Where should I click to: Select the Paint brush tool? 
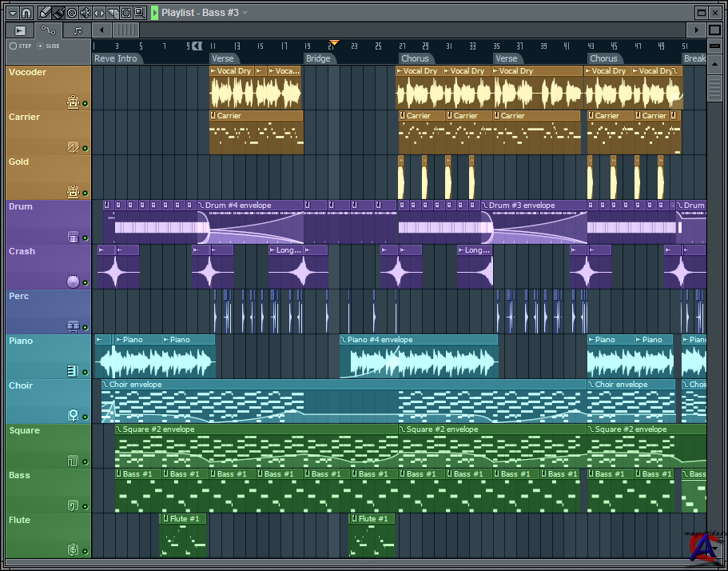point(58,13)
